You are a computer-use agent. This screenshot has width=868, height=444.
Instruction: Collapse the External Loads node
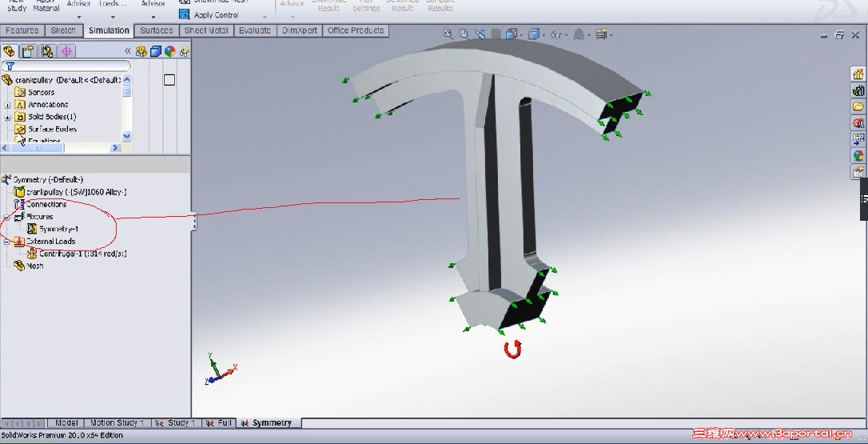click(6, 242)
